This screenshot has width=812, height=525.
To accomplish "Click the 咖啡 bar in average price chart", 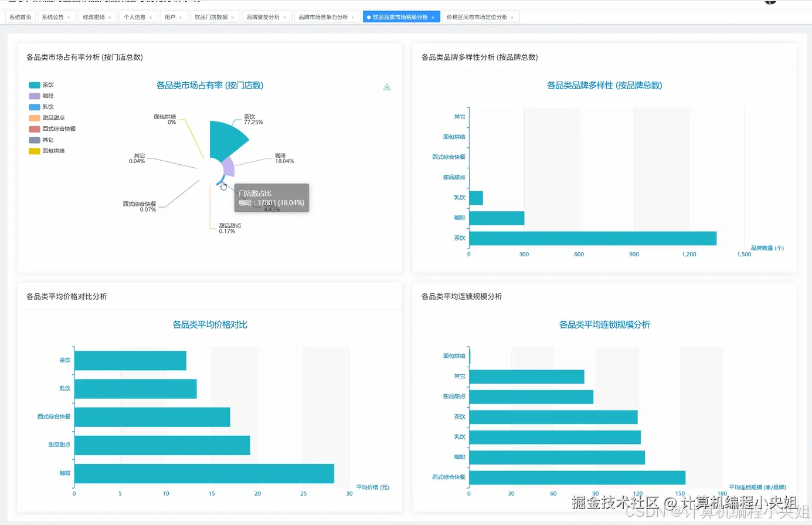I will pyautogui.click(x=204, y=473).
